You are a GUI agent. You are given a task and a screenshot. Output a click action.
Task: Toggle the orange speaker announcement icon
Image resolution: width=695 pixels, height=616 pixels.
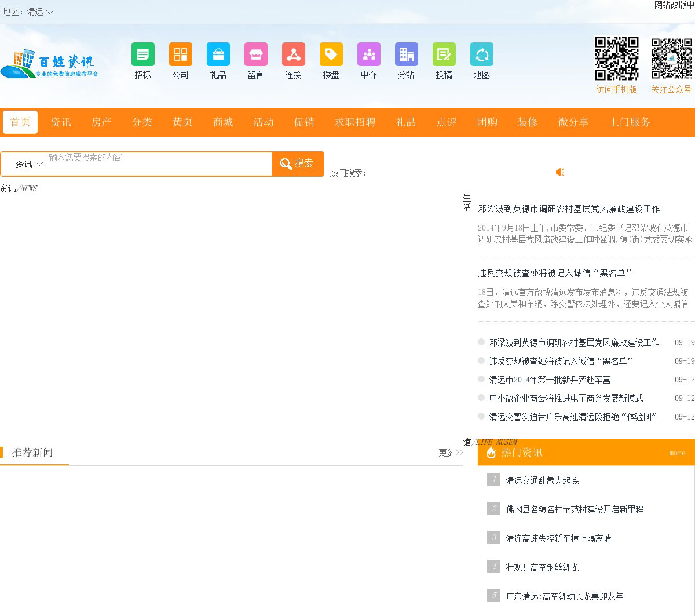pos(560,172)
